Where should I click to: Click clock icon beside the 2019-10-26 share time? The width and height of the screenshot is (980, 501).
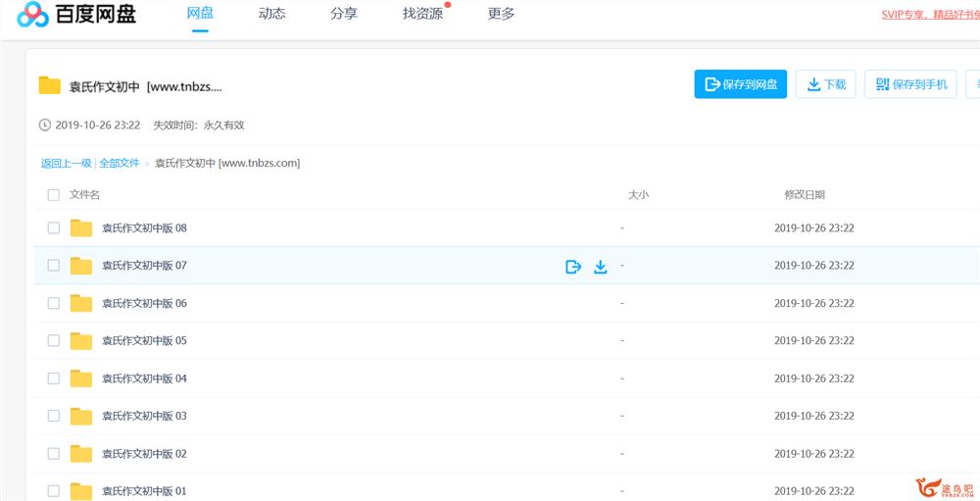coord(44,125)
